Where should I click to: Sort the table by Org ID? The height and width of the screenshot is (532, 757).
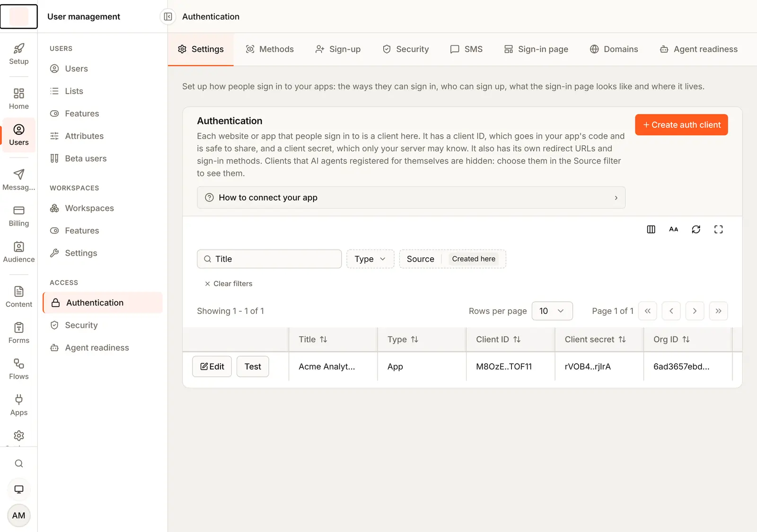(x=671, y=340)
